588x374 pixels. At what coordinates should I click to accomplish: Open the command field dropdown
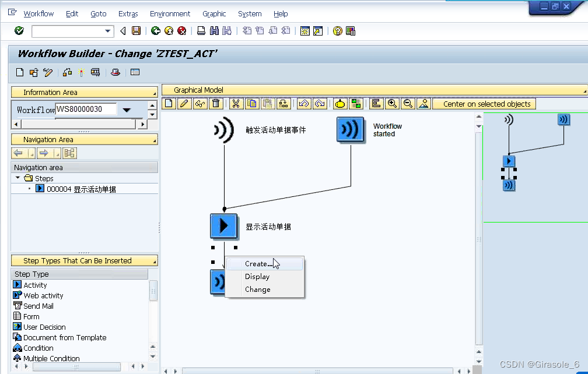click(x=107, y=31)
